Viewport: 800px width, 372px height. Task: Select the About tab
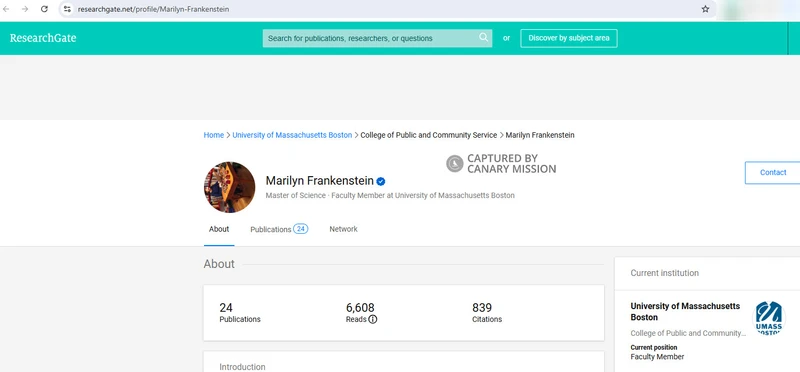219,229
